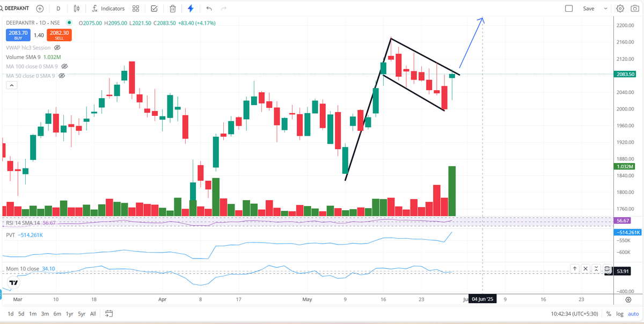Redo the chart action
This screenshot has height=324, width=644.
coord(224,9)
